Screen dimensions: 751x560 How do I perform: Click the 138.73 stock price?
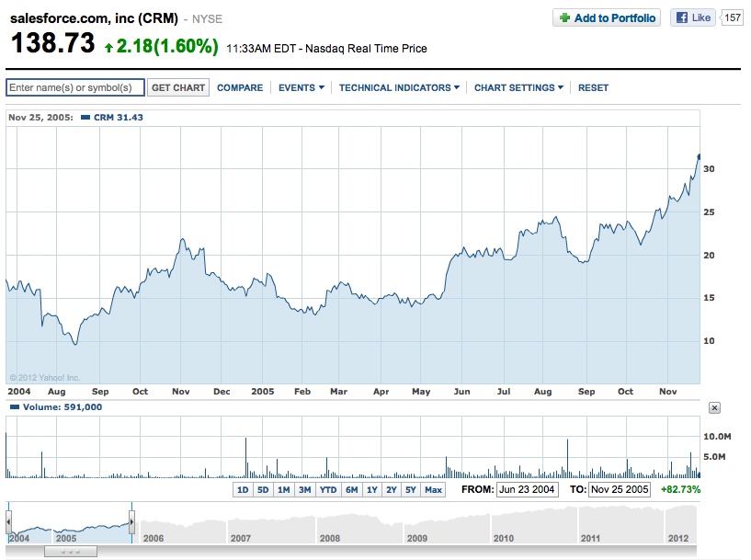(x=52, y=42)
